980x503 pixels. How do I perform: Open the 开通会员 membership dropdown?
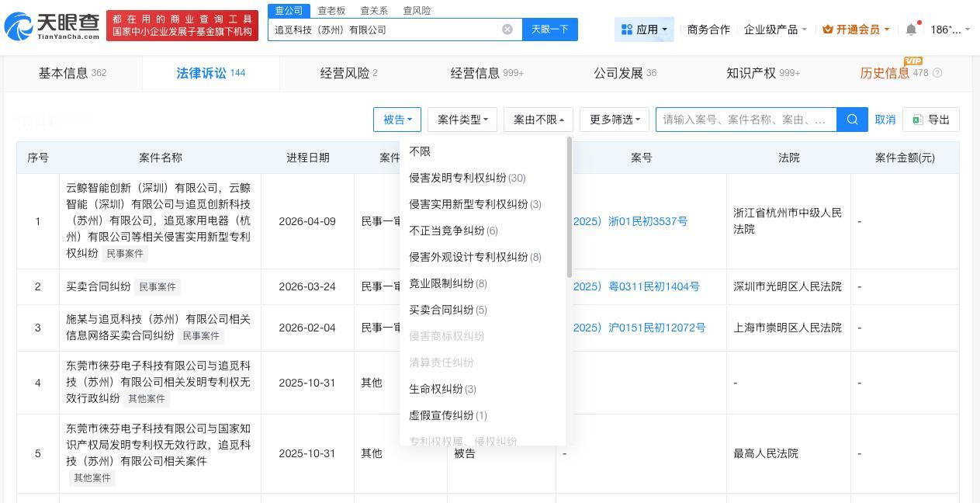pos(856,29)
